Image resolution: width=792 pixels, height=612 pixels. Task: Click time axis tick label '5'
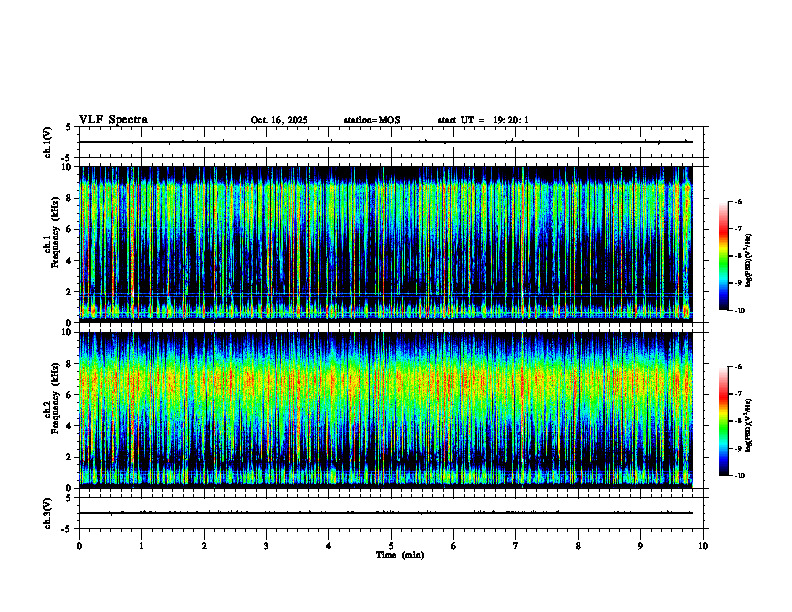[x=391, y=546]
